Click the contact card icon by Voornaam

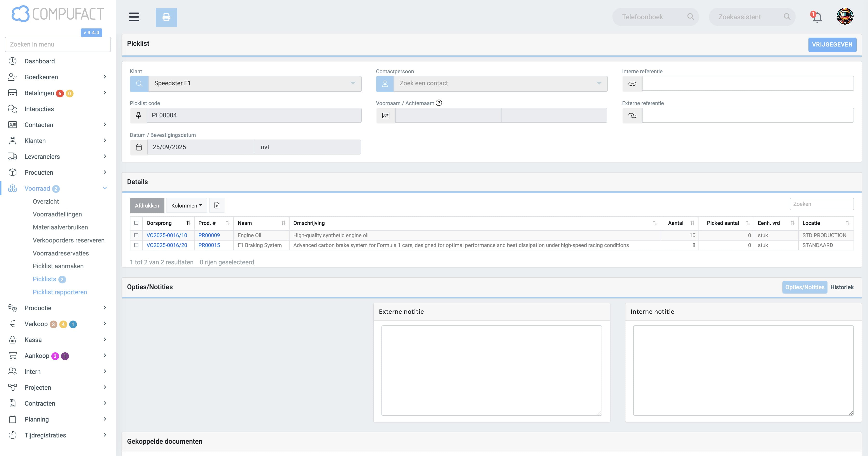(x=386, y=115)
